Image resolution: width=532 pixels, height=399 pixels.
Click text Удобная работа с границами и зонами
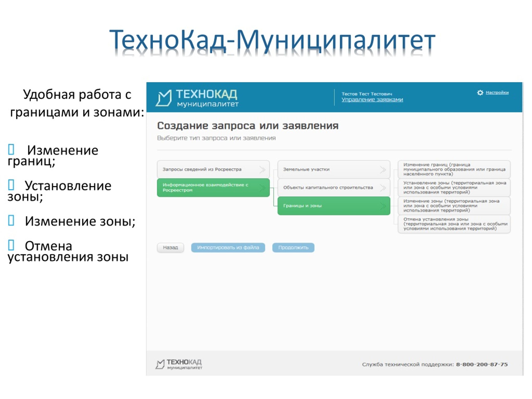click(x=77, y=103)
